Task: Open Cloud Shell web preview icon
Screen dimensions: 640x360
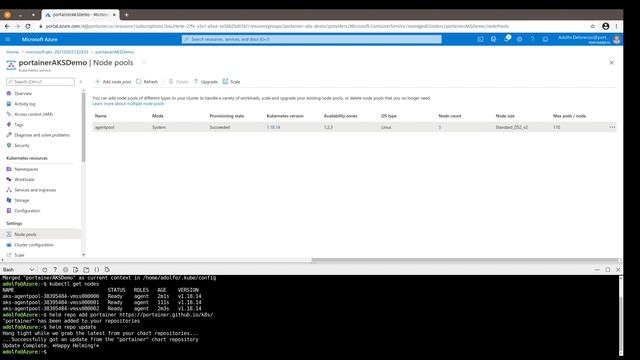Action: pos(107,269)
